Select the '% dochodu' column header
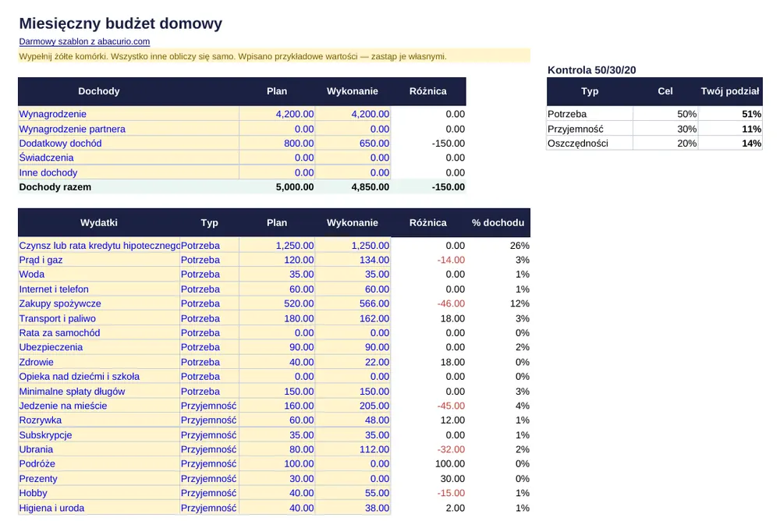780x532 pixels. [498, 223]
